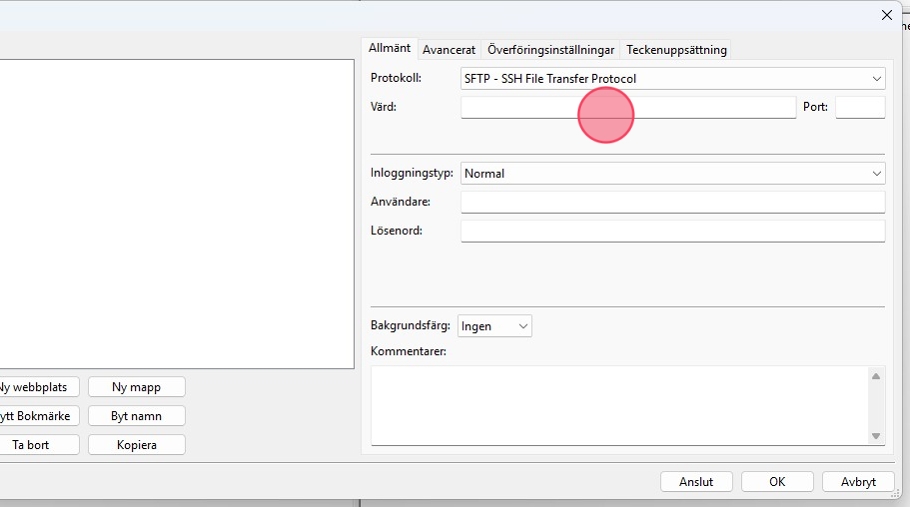This screenshot has width=910, height=507.
Task: Click the Användare text field
Action: pos(672,202)
